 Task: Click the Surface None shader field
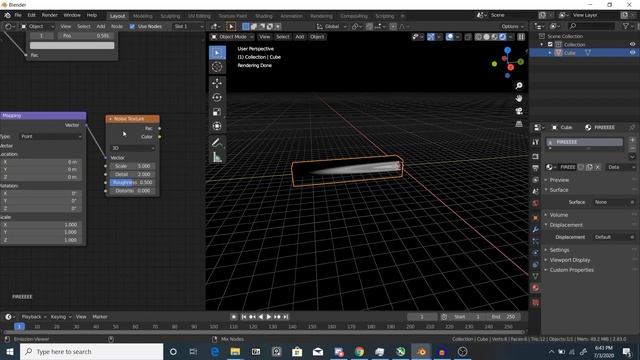[x=612, y=202]
